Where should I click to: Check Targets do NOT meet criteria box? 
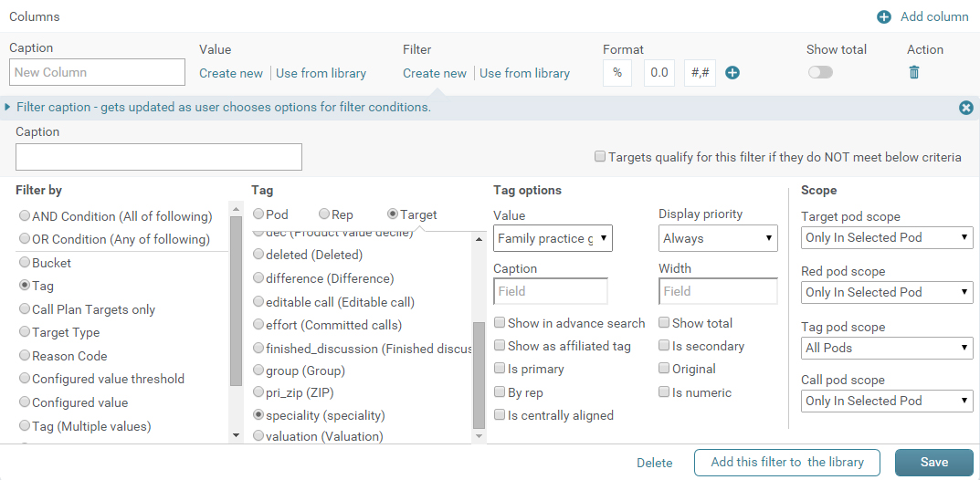click(x=600, y=157)
